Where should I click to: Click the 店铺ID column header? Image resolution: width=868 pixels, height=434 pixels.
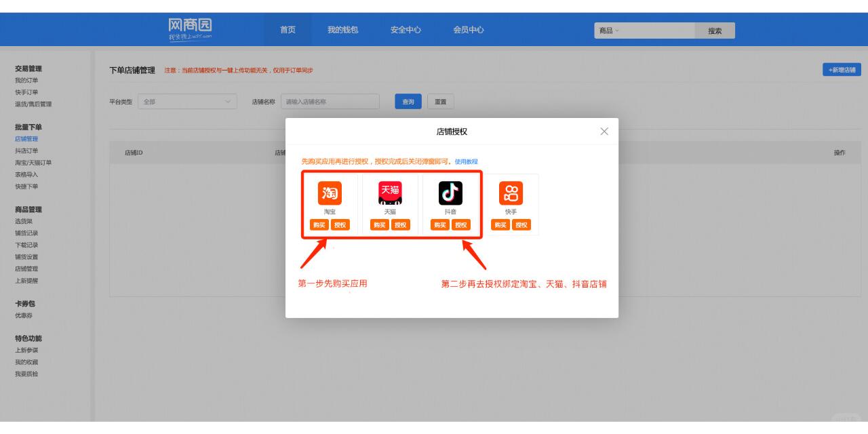point(134,153)
